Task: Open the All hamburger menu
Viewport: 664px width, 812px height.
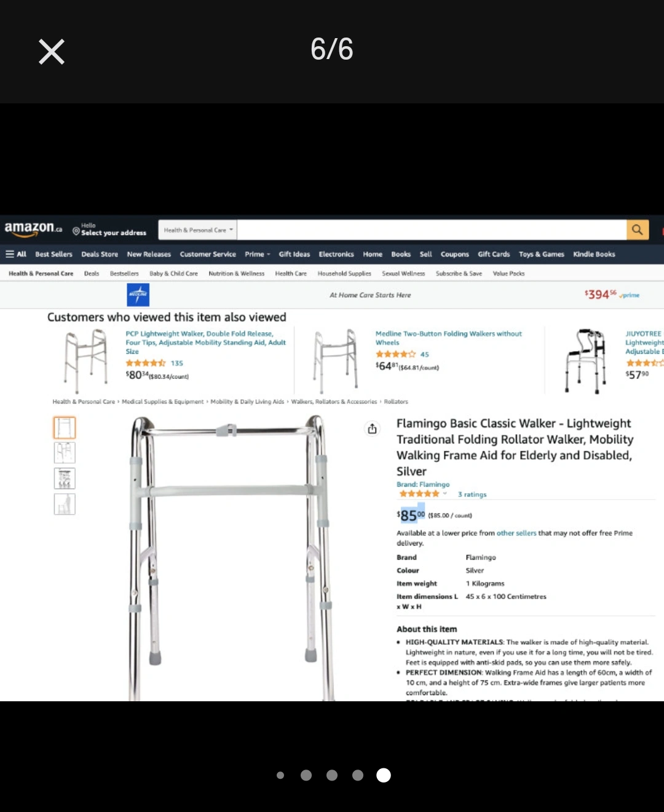Action: coord(16,254)
